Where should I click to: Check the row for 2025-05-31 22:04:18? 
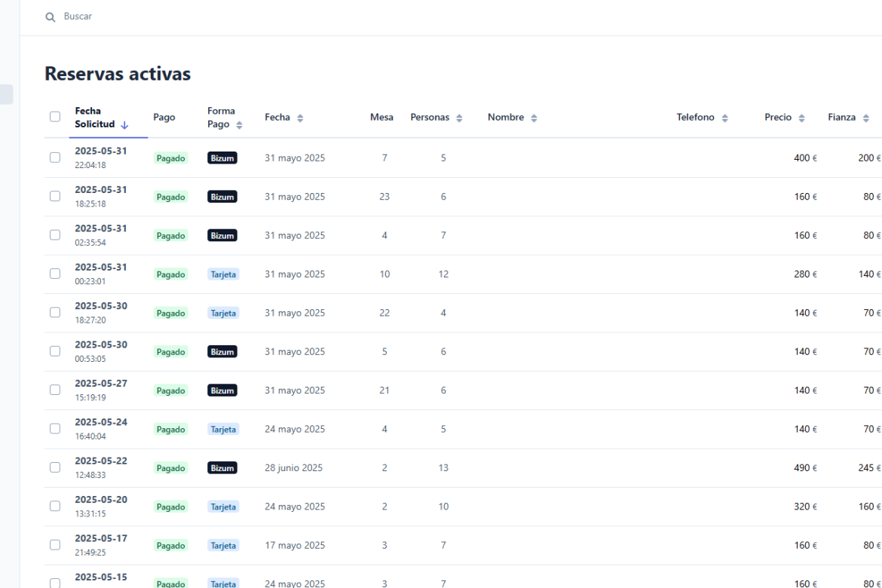[55, 158]
